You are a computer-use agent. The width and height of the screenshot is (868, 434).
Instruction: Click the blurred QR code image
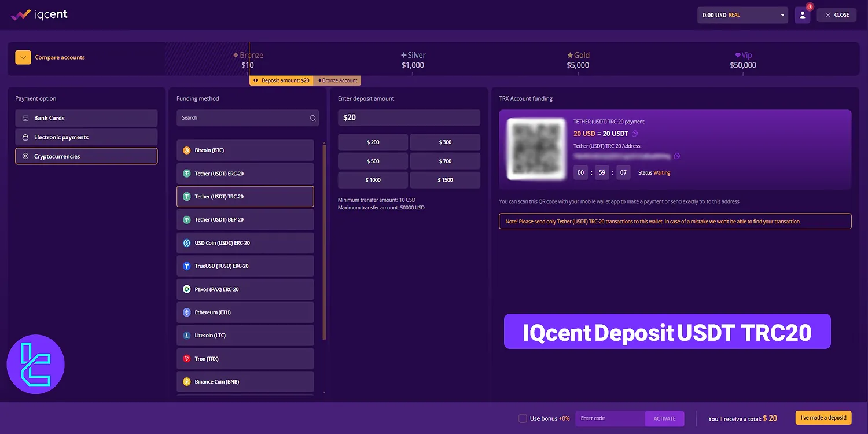(x=536, y=149)
